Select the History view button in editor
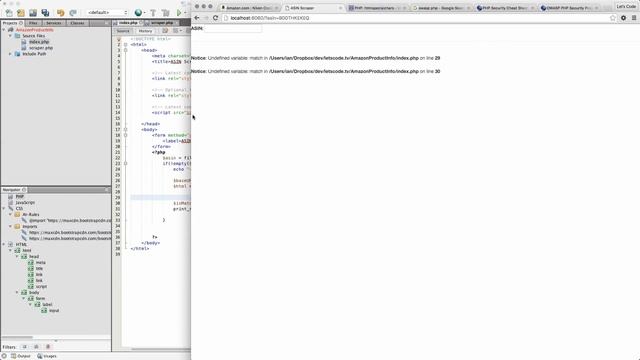 pos(145,31)
